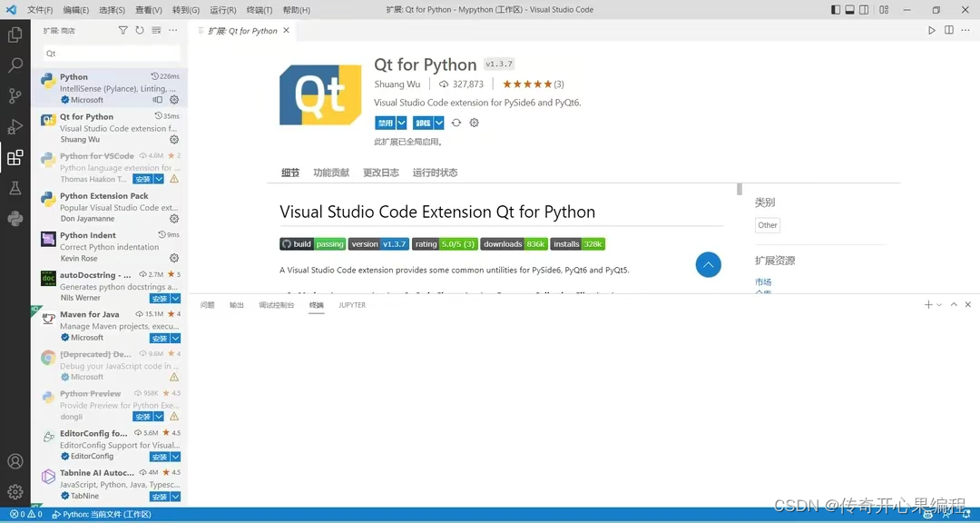The width and height of the screenshot is (980, 523).
Task: Open the 文件(F) menu
Action: click(x=40, y=10)
